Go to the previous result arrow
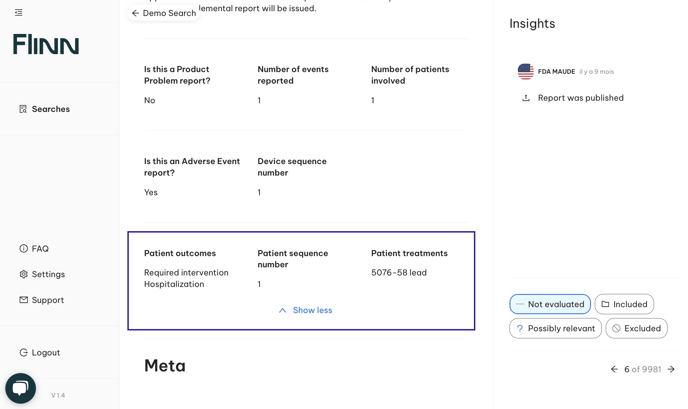 [614, 369]
